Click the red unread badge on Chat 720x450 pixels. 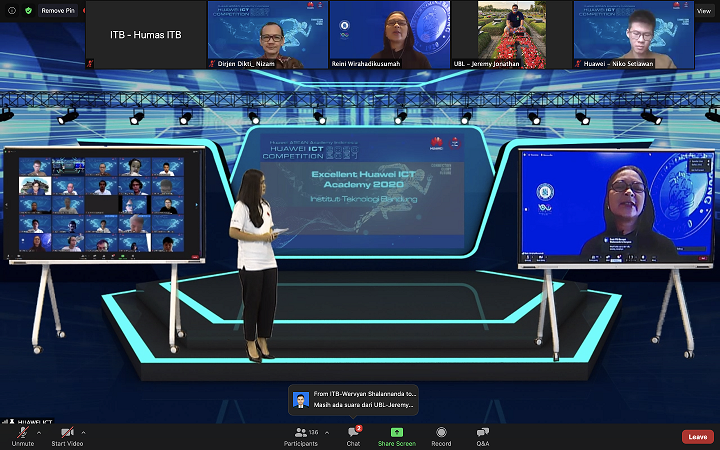point(359,428)
